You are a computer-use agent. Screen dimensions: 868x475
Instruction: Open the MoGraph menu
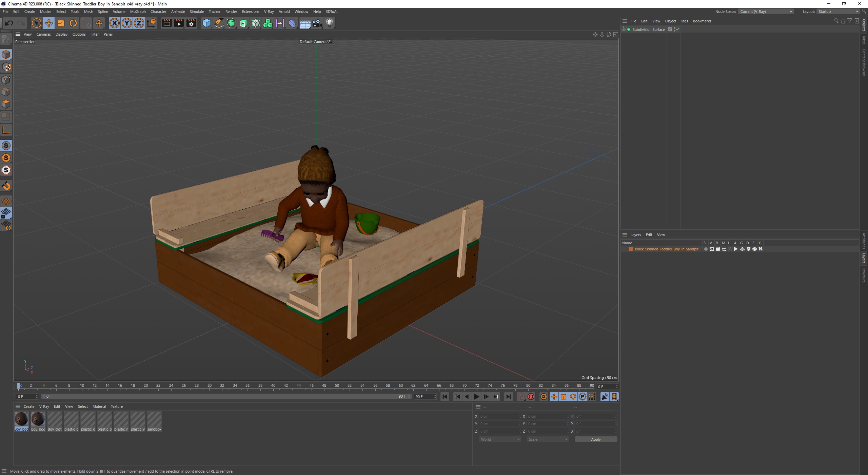138,12
